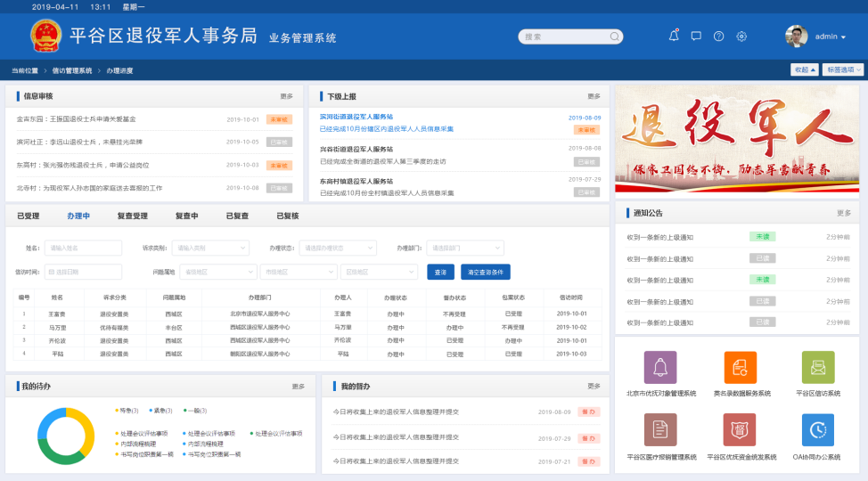
Task: Open the notification bell in the header
Action: click(x=674, y=37)
